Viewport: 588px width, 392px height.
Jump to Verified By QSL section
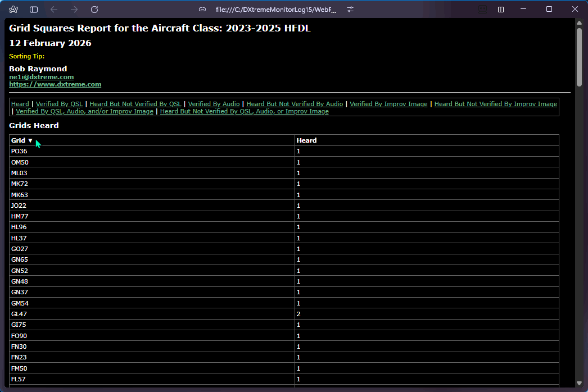coord(59,104)
